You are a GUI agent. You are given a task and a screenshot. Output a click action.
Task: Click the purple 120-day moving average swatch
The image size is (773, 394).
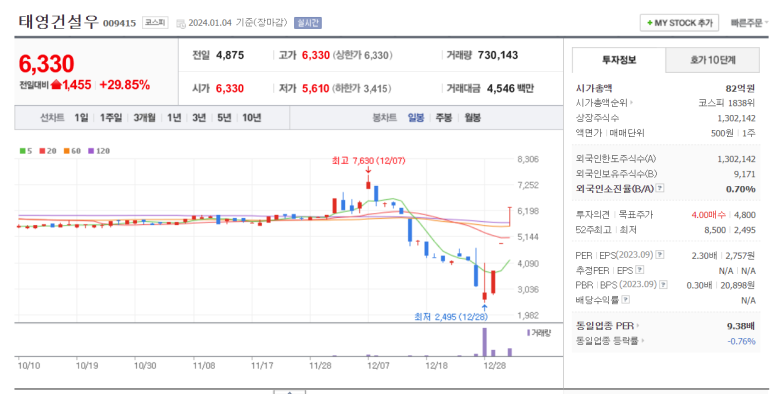click(91, 151)
